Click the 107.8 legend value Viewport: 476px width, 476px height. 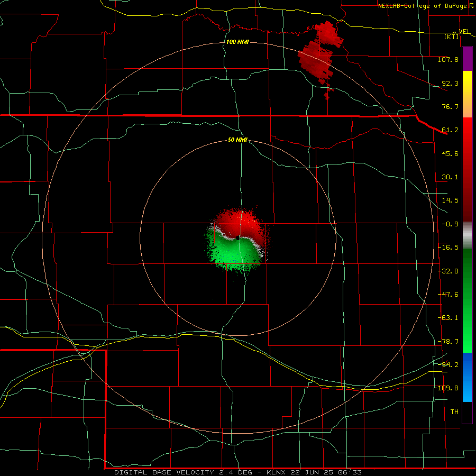(448, 59)
